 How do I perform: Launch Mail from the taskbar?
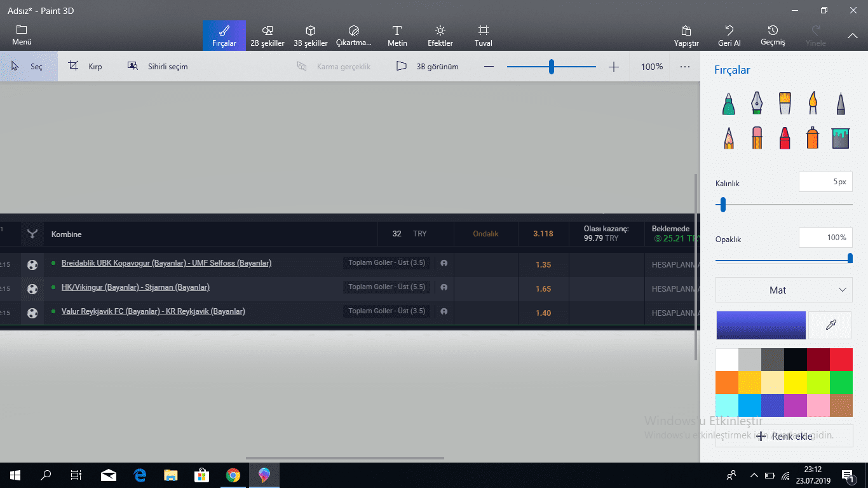coord(109,475)
